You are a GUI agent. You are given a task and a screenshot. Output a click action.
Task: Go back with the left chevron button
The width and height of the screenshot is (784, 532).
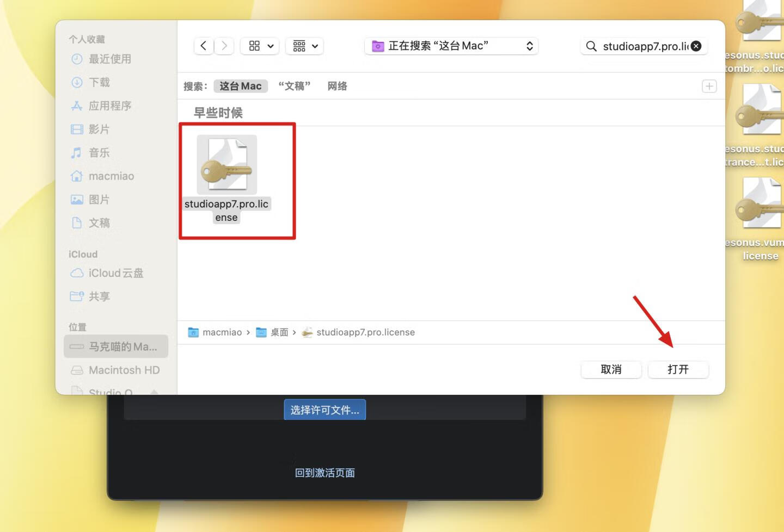tap(204, 46)
